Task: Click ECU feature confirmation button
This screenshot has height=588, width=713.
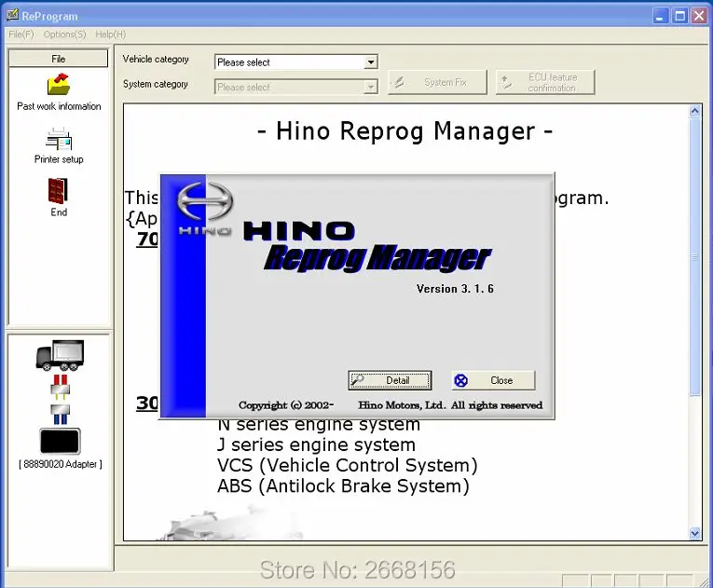Action: pos(545,82)
